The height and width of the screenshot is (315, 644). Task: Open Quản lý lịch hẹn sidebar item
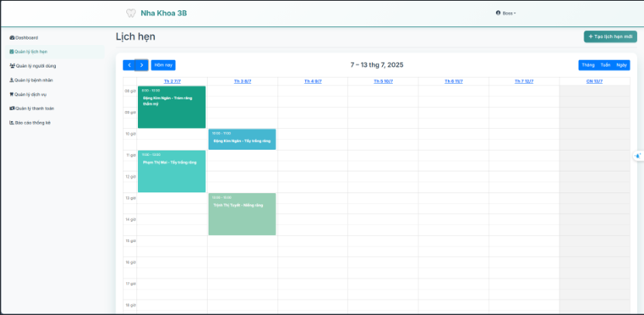click(x=33, y=51)
